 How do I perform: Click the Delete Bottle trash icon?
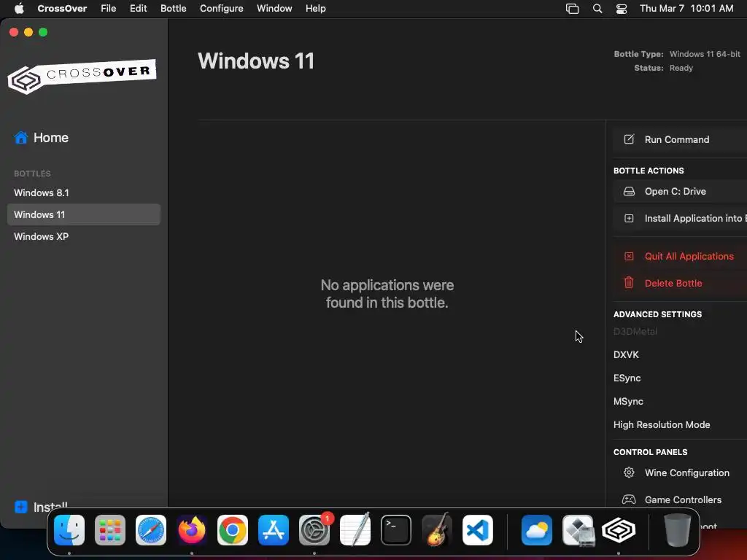click(629, 283)
